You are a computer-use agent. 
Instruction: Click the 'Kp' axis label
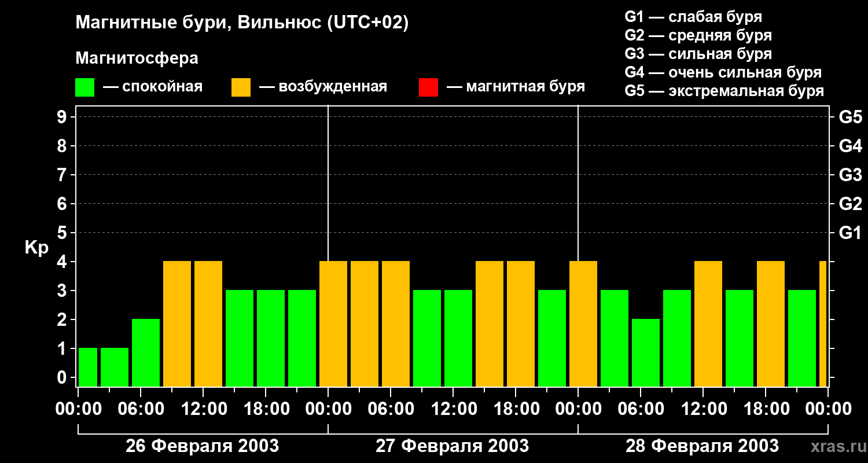36,248
